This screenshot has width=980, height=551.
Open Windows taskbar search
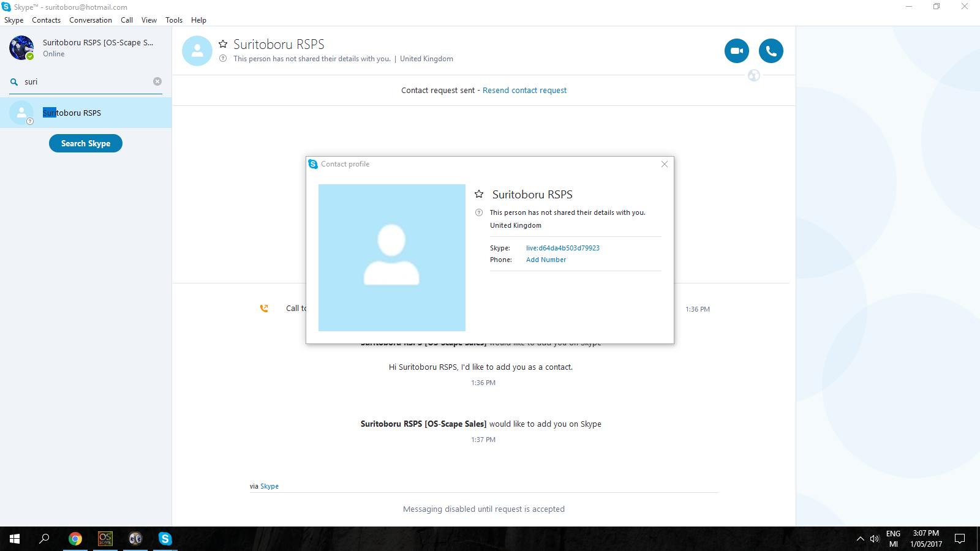coord(44,539)
